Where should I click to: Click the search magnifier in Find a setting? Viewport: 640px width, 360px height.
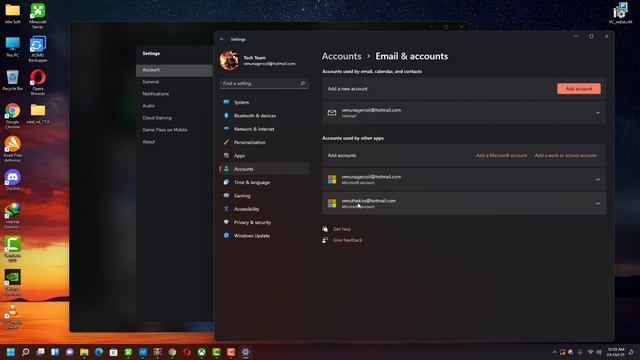(303, 83)
